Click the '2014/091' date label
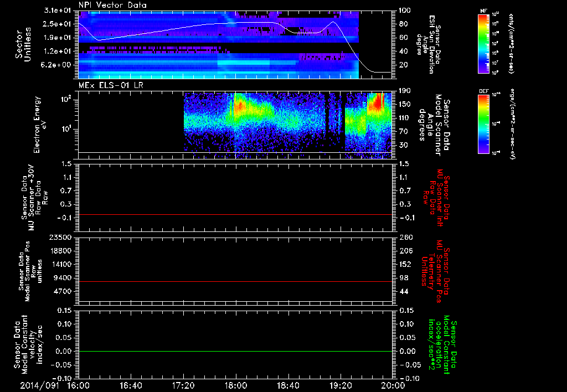This screenshot has height=392, width=567. pyautogui.click(x=39, y=385)
